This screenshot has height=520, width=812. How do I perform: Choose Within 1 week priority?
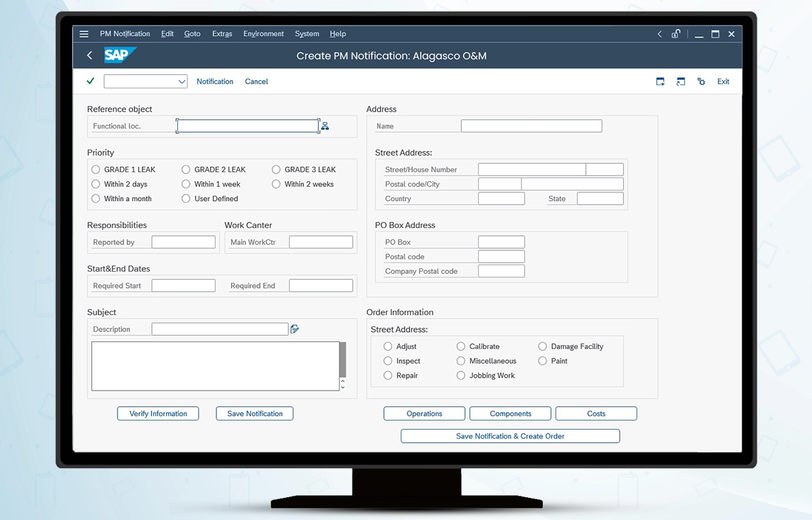(186, 184)
